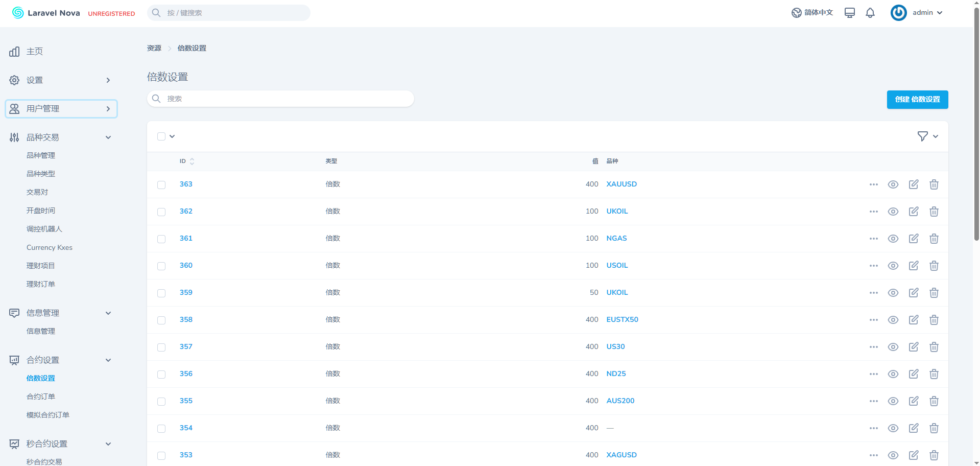Viewport: 980px width, 466px height.
Task: Edit the USOIL row 360
Action: [914, 266]
